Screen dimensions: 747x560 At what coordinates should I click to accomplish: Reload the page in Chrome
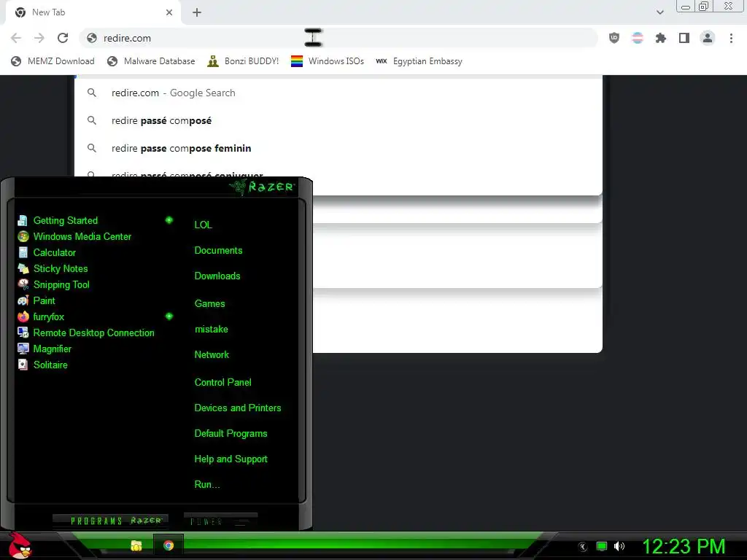click(x=63, y=38)
